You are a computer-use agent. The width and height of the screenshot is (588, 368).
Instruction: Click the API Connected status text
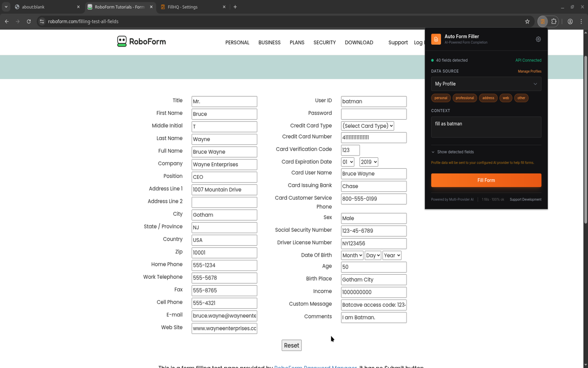(528, 60)
